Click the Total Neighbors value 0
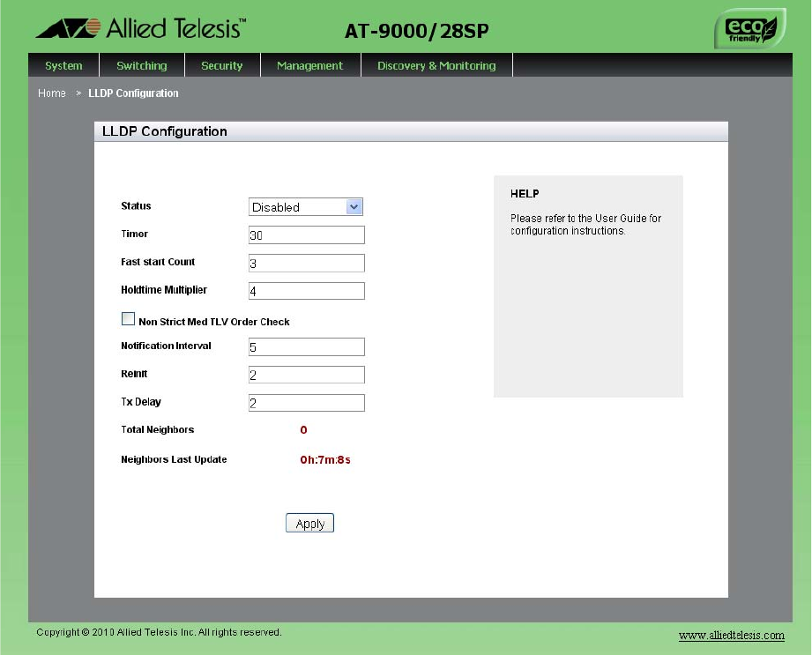This screenshot has height=655, width=812. pos(303,430)
